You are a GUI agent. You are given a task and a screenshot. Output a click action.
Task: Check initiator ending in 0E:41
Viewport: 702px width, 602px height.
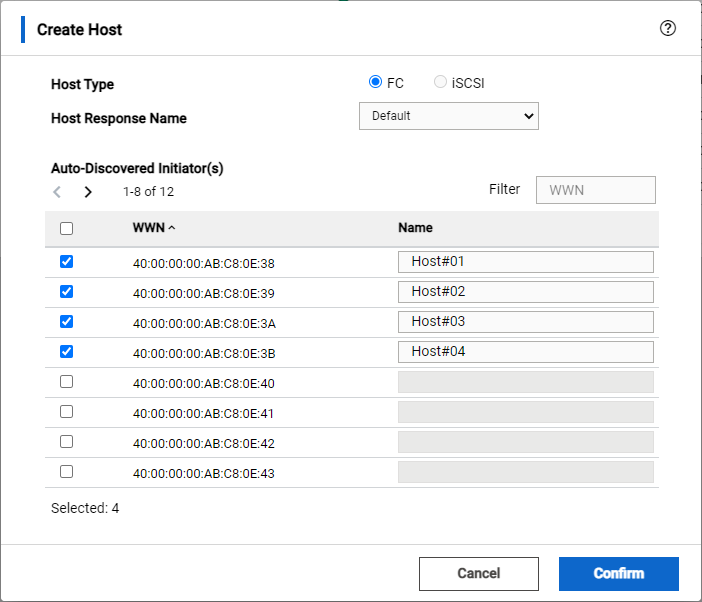(67, 412)
